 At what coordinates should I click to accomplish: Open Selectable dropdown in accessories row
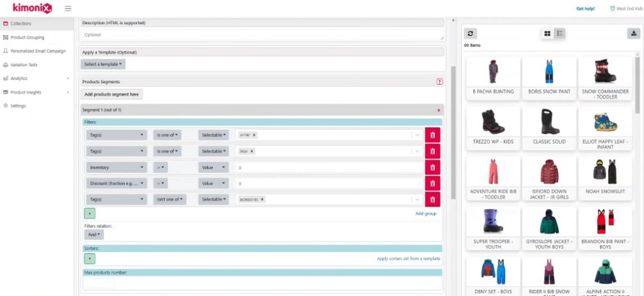point(213,200)
